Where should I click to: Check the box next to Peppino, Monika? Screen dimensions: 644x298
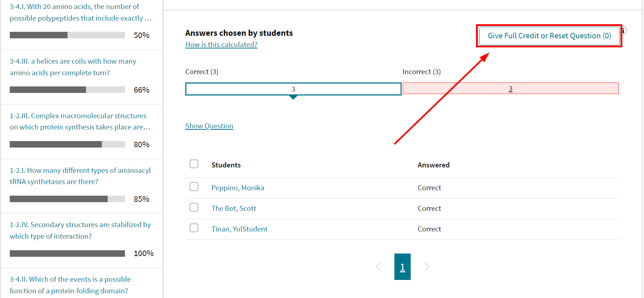[194, 187]
